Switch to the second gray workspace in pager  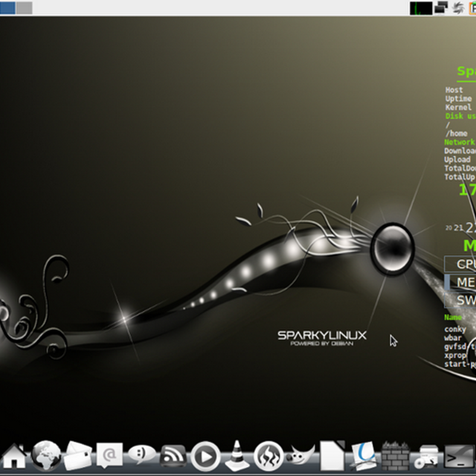coord(24,8)
